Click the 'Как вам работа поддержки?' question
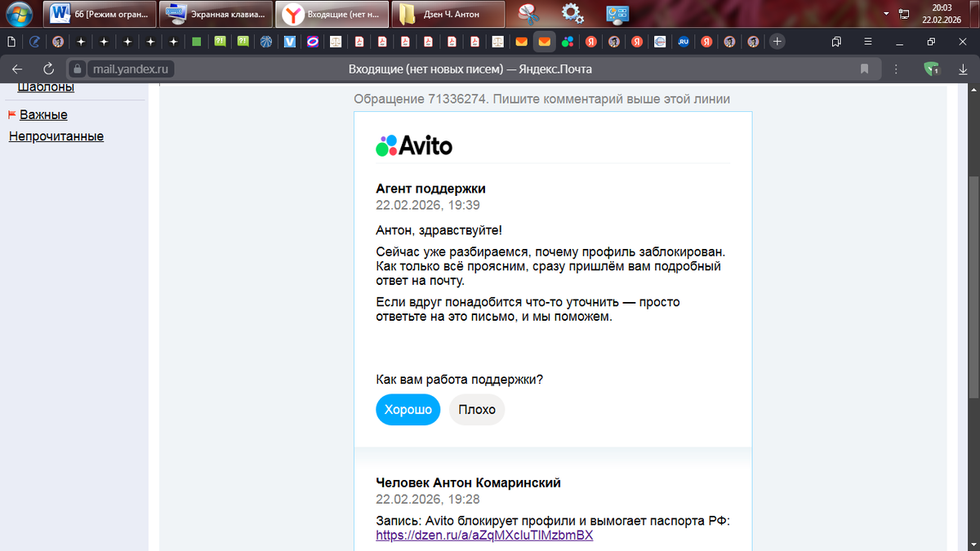The image size is (980, 551). coord(460,380)
